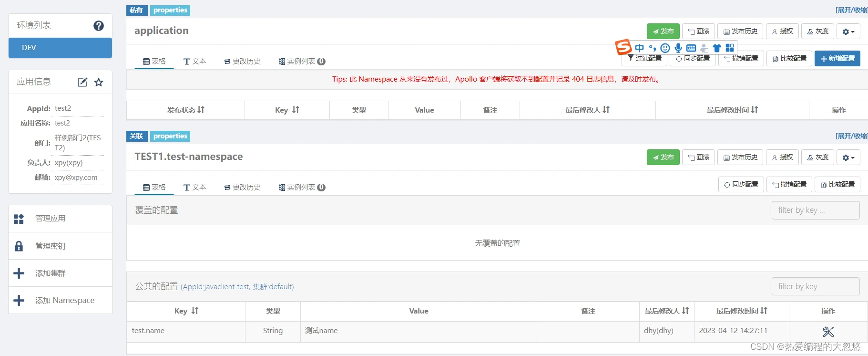
Task: Collapse the TEST1.test-namespace panel
Action: pyautogui.click(x=851, y=136)
